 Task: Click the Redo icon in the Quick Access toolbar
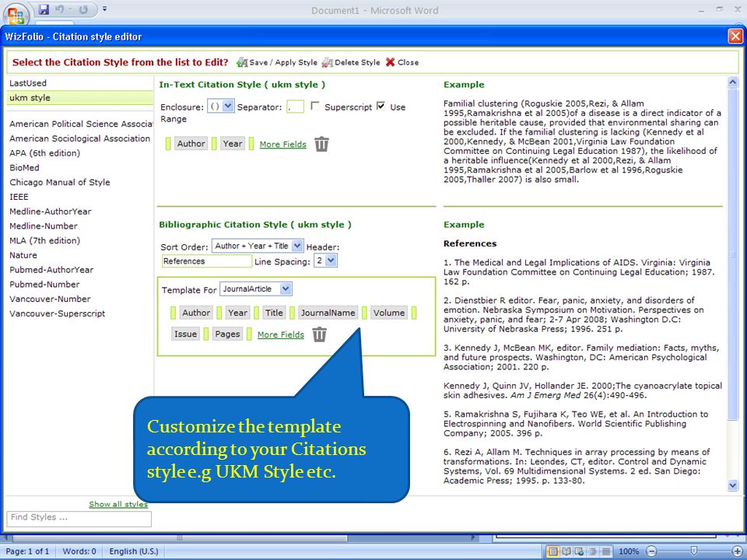[x=83, y=9]
